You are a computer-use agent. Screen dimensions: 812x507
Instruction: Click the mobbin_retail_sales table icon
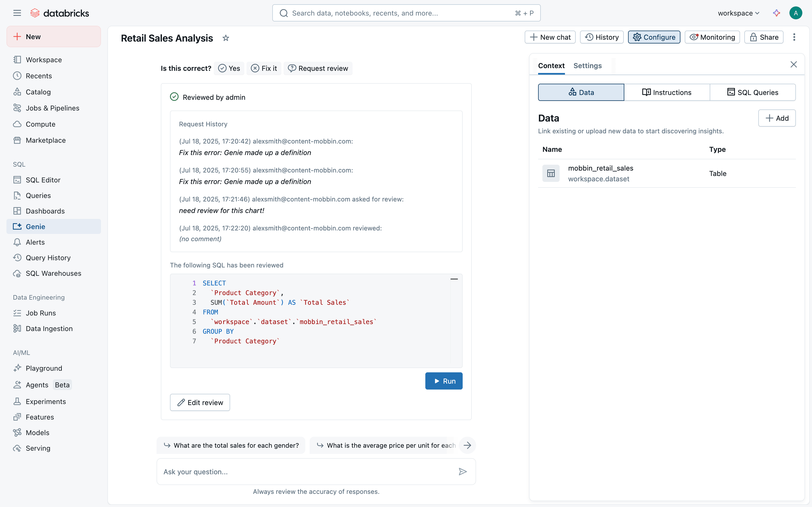[x=551, y=173]
